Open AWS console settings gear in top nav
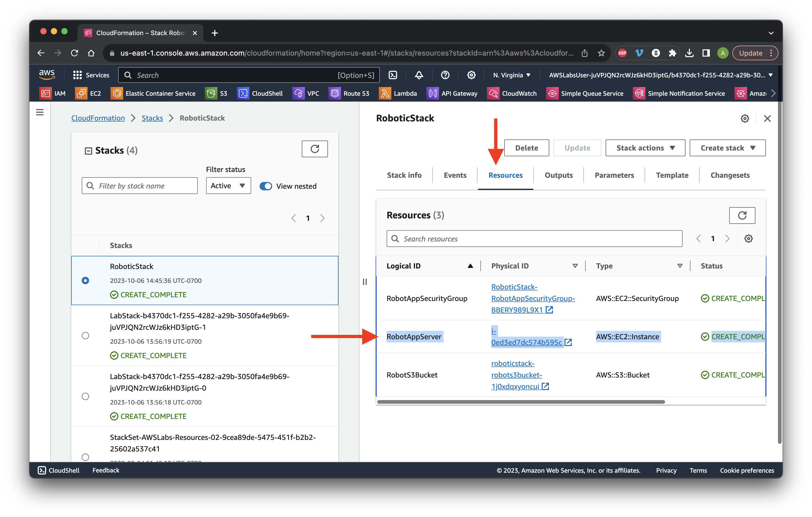812x517 pixels. pos(471,75)
